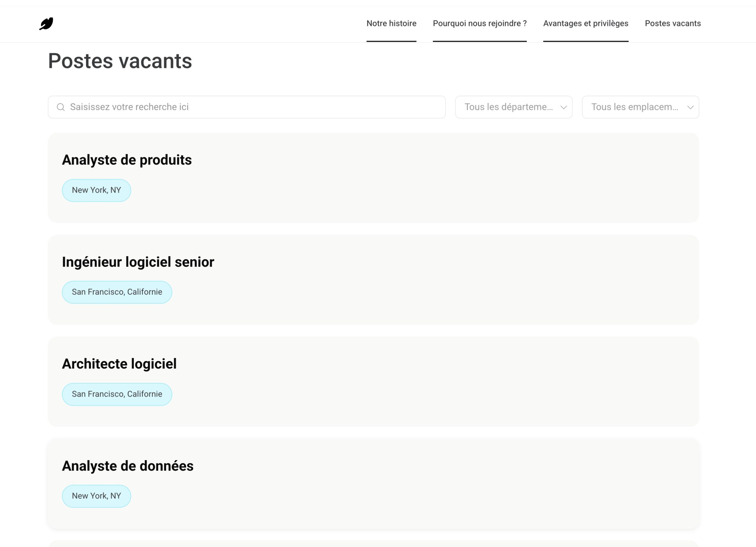This screenshot has height=547, width=756.
Task: Click New York tag under Analyste de données
Action: [x=96, y=496]
